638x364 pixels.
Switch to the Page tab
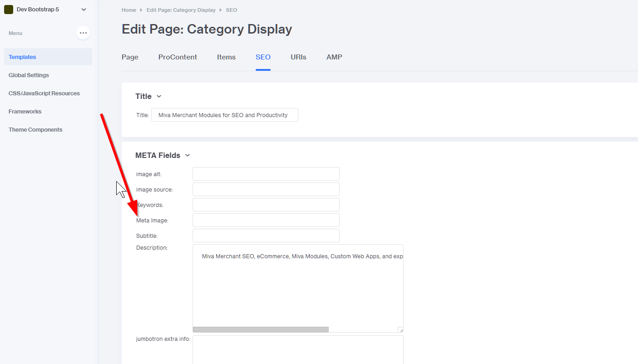130,57
